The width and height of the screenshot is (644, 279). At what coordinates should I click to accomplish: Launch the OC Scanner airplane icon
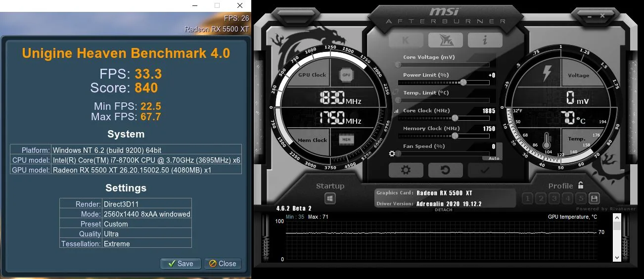pyautogui.click(x=445, y=40)
